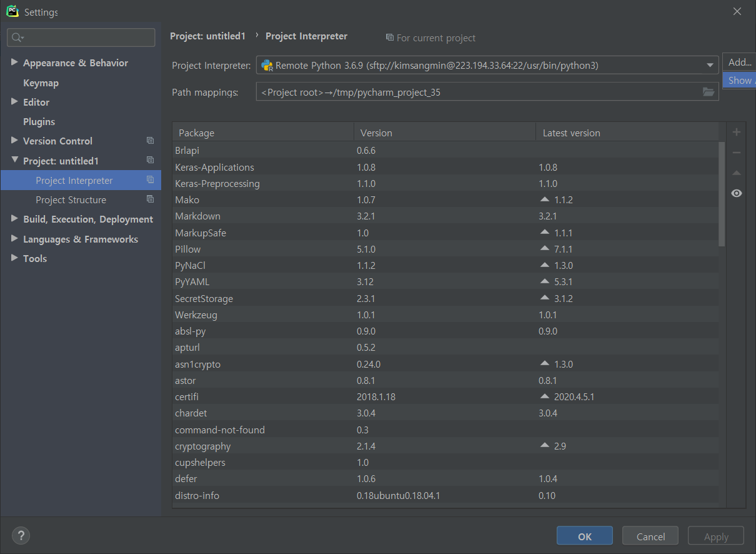
Task: Click upgrade arrow beside certifi 2020.4.5.1
Action: pos(544,396)
